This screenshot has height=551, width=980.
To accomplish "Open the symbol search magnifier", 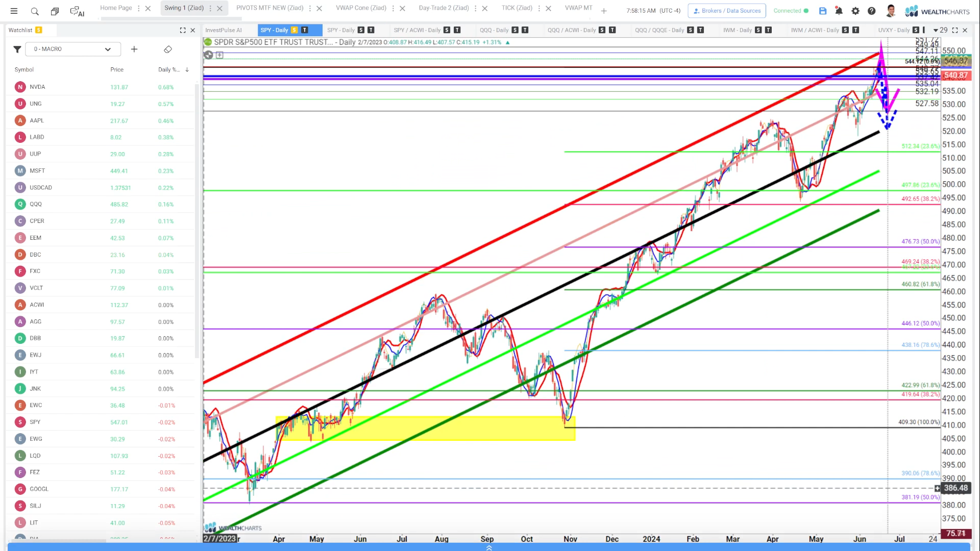I will 35,11.
